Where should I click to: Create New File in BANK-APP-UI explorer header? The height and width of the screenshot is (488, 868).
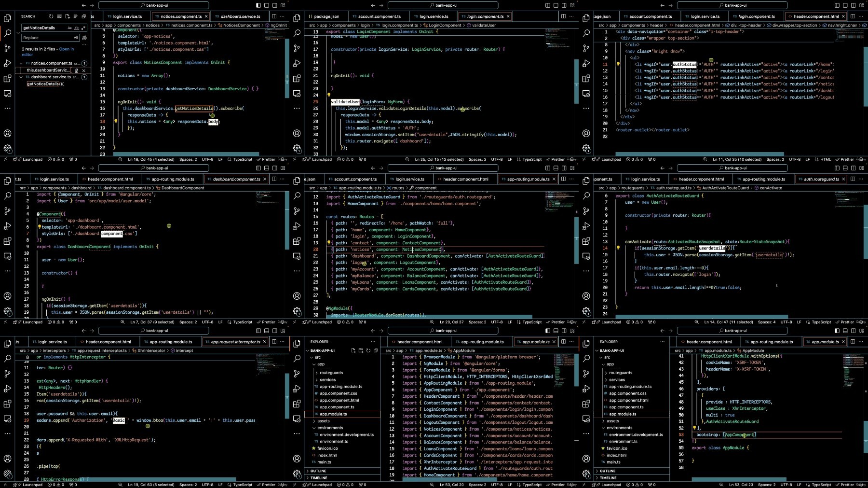tap(353, 350)
